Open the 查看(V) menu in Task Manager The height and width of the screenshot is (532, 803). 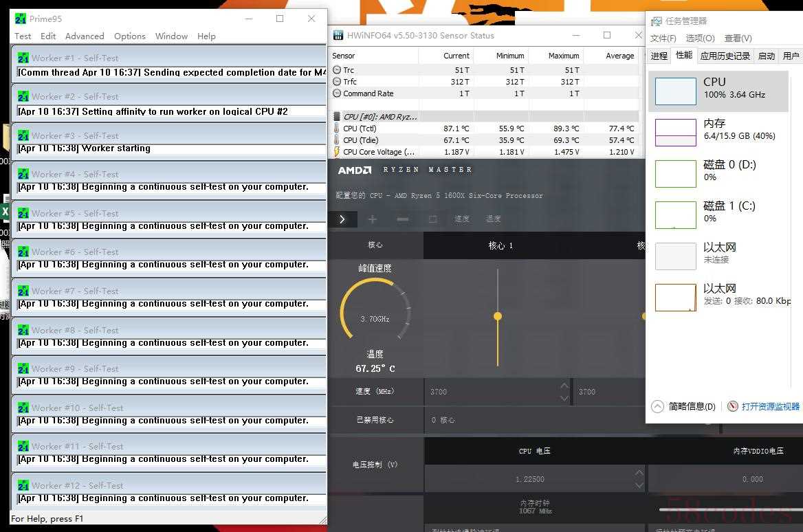[x=738, y=38]
